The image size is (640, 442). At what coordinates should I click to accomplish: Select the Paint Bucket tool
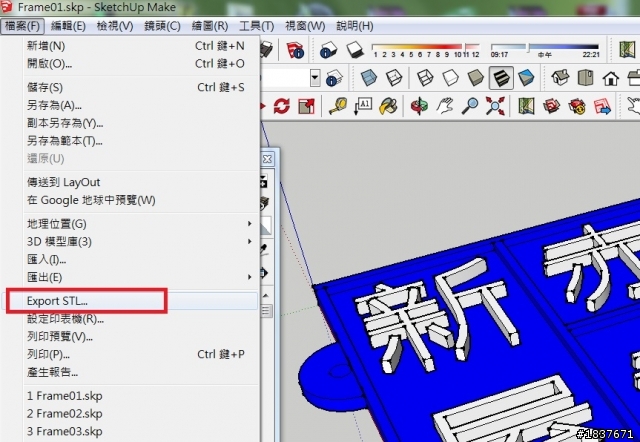pos(388,106)
